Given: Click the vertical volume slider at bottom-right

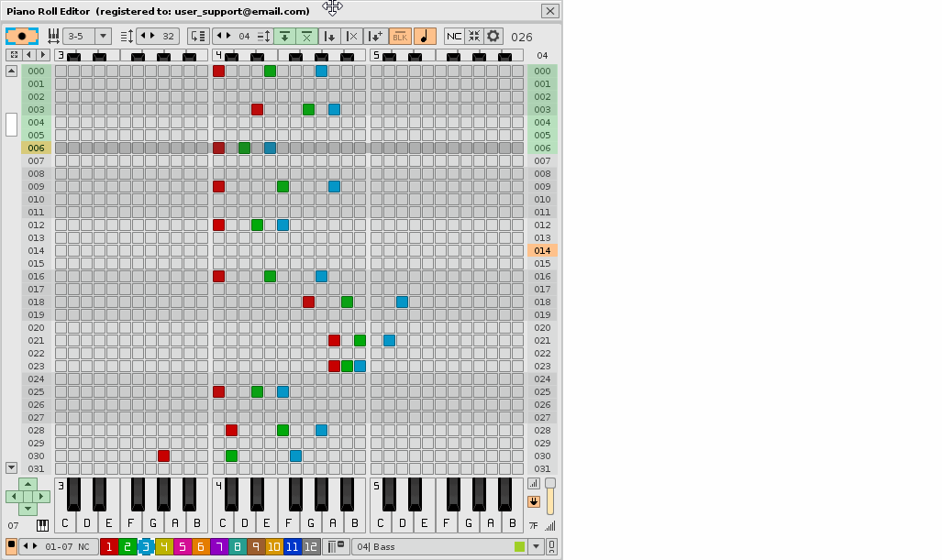Looking at the screenshot, I should pyautogui.click(x=550, y=498).
